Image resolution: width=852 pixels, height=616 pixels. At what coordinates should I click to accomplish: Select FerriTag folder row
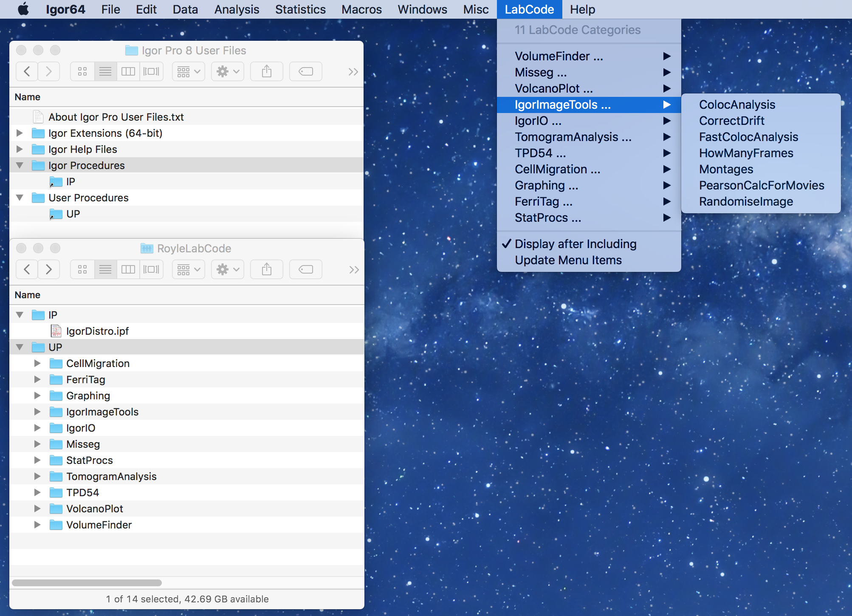click(x=186, y=379)
